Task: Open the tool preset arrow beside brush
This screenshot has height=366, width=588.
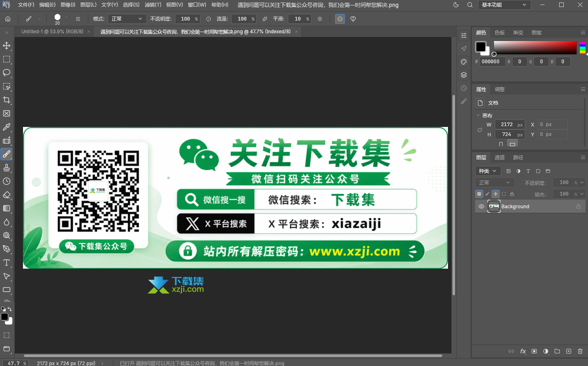Action: (39, 19)
